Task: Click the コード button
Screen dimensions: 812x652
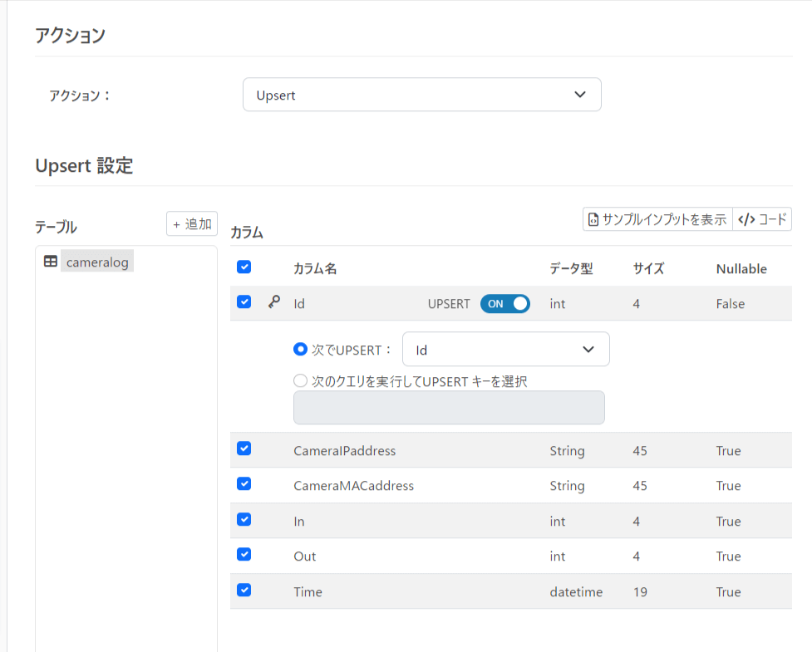Action: click(762, 219)
